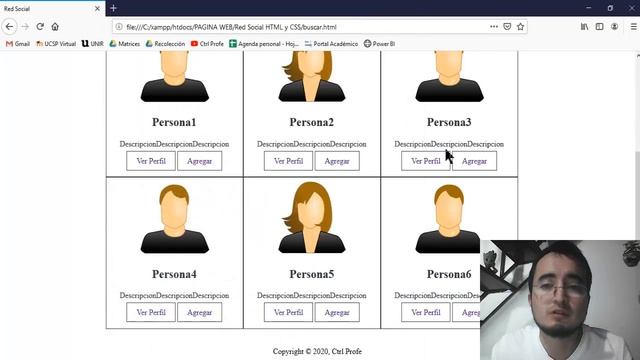The width and height of the screenshot is (640, 360).
Task: Toggle the sidebar view icon
Action: [599, 27]
